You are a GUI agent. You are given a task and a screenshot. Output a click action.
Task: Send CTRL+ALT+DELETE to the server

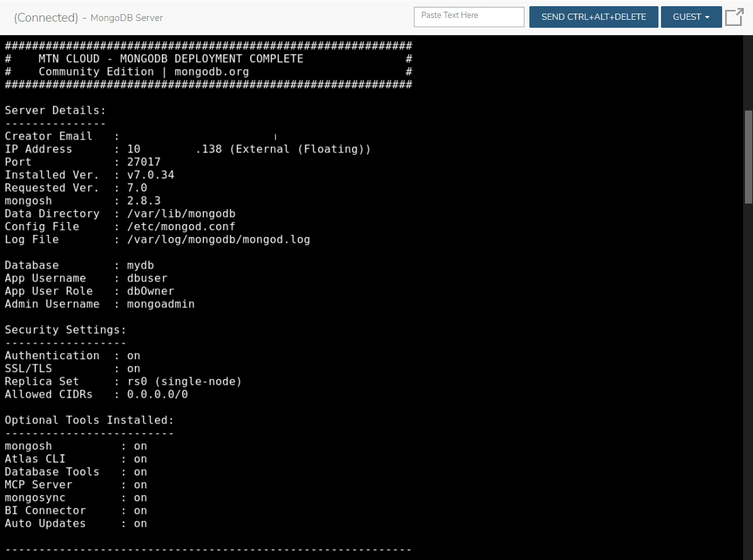click(594, 17)
